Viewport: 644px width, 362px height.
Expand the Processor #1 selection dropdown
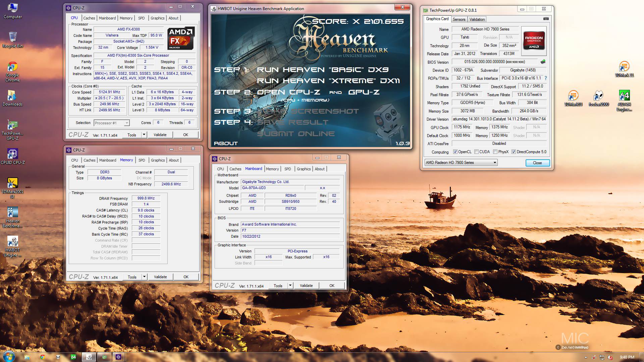[x=127, y=123]
